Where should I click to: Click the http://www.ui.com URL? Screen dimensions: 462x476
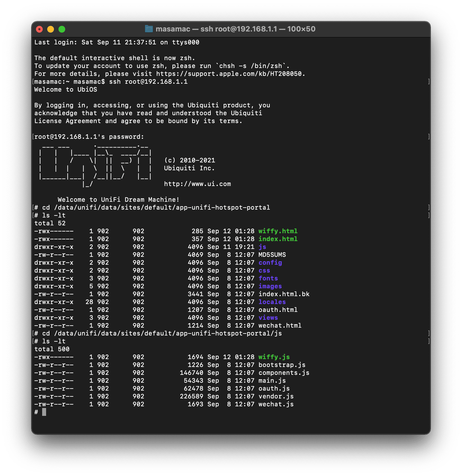click(198, 184)
